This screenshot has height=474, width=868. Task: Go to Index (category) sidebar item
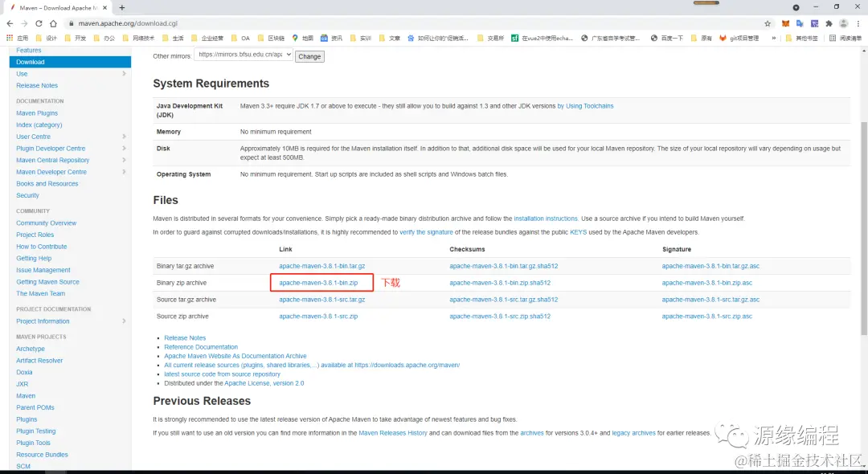point(39,125)
